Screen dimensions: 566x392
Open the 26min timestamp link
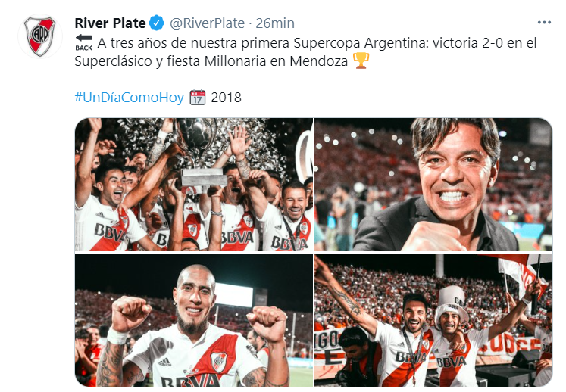[x=275, y=23]
